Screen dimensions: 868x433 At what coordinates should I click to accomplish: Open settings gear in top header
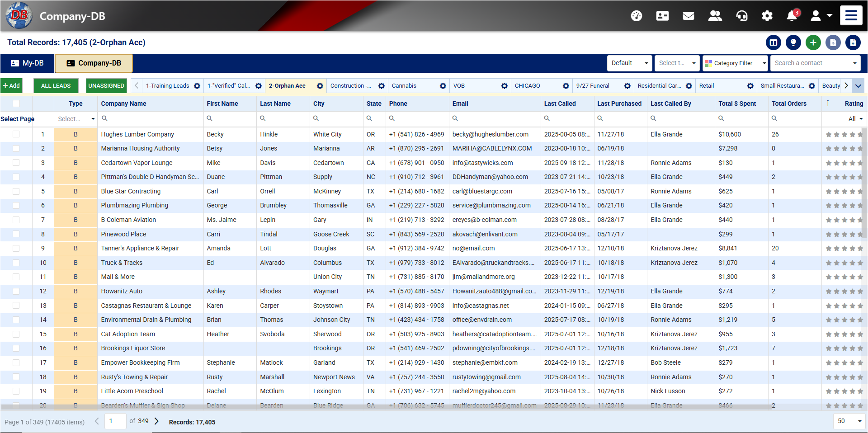pos(767,16)
